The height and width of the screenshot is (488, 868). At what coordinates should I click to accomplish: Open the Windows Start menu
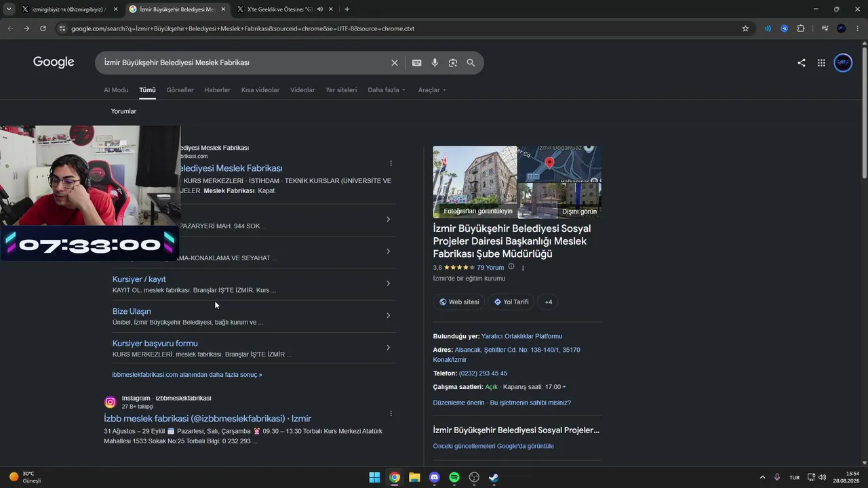point(374,477)
